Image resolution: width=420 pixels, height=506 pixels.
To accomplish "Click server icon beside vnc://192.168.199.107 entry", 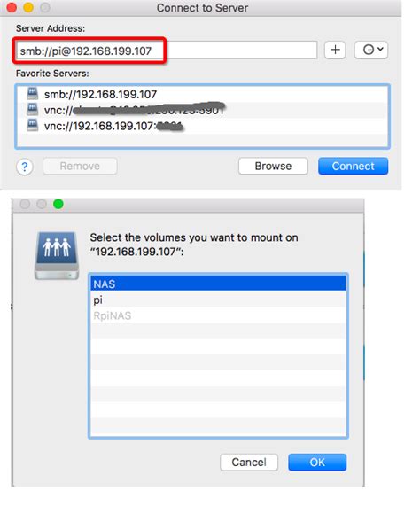I will 32,125.
